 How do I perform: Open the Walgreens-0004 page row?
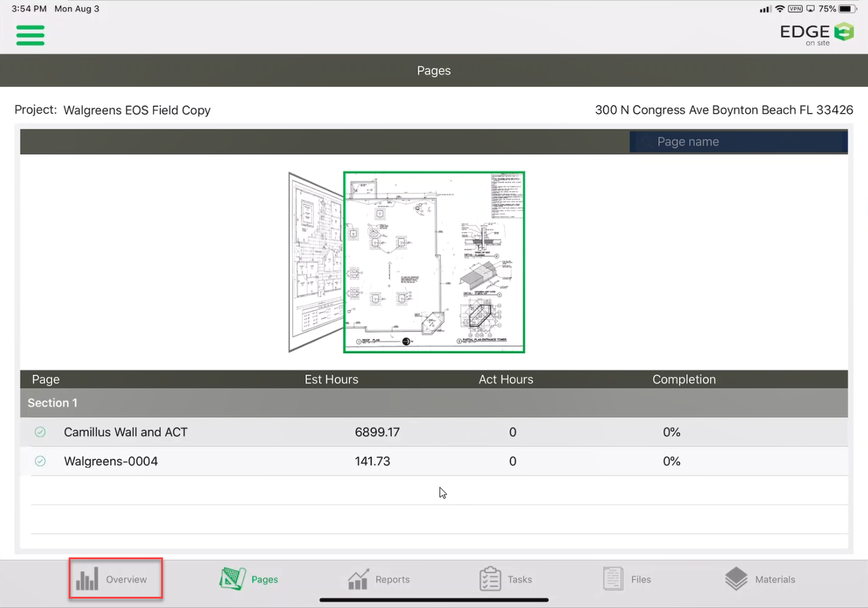(111, 461)
